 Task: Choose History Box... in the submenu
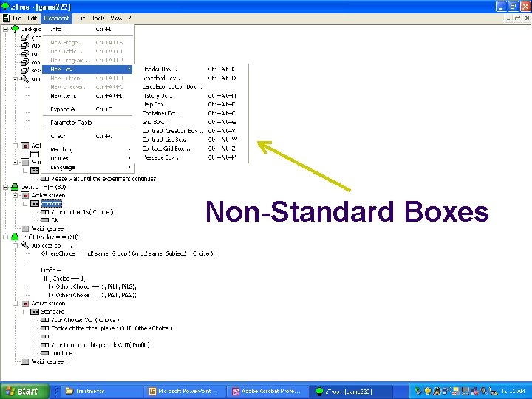click(x=191, y=95)
